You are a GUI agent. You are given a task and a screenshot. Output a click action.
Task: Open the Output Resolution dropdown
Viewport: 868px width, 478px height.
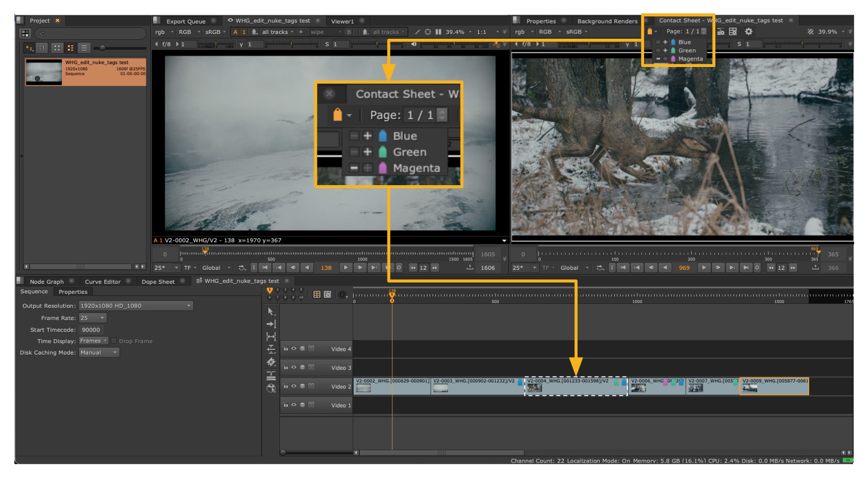(136, 306)
